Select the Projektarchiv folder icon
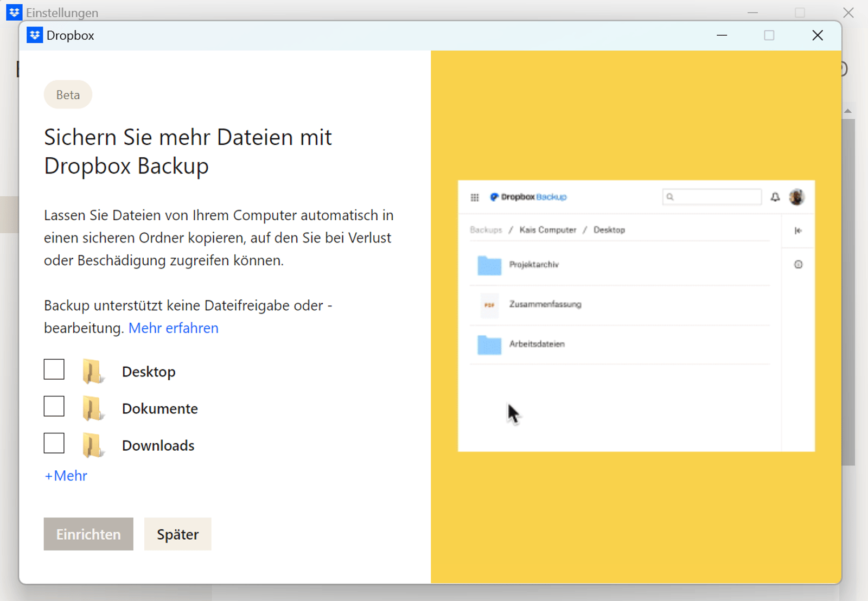The image size is (868, 601). (x=489, y=265)
